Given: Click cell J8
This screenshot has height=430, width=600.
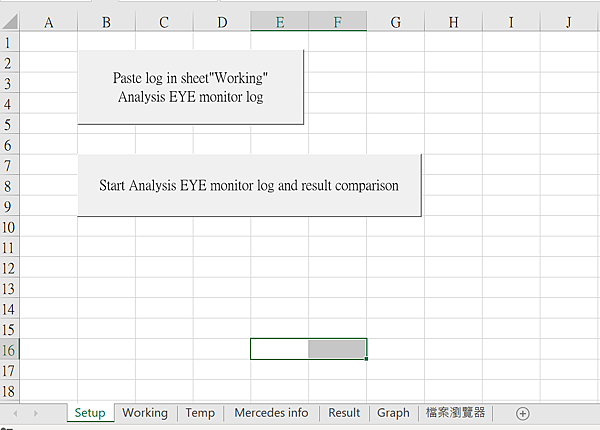Looking at the screenshot, I should tap(569, 186).
